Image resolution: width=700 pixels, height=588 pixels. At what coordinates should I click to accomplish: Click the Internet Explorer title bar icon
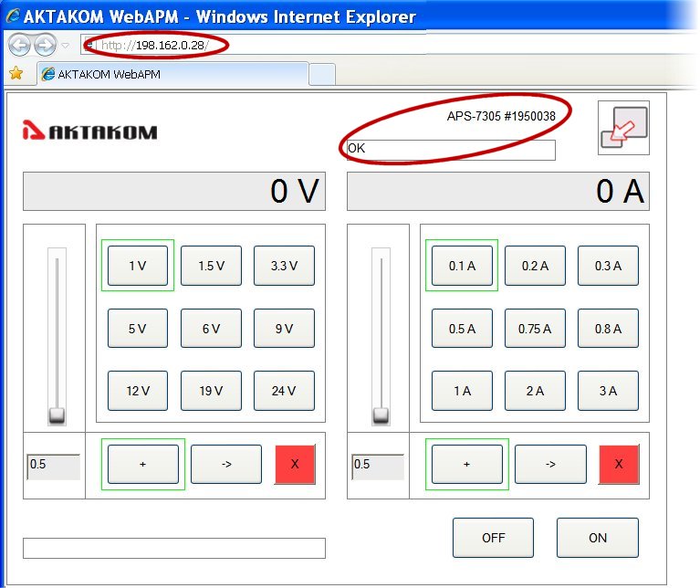point(13,16)
